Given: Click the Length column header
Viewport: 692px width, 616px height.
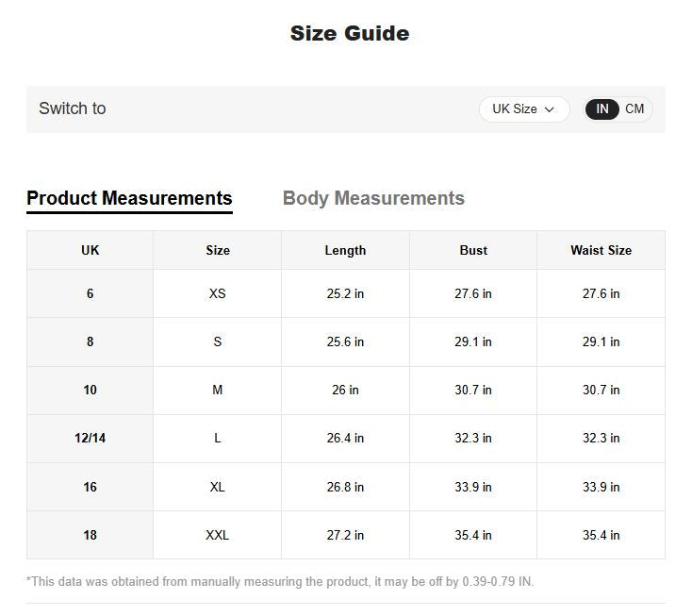Looking at the screenshot, I should tap(345, 250).
